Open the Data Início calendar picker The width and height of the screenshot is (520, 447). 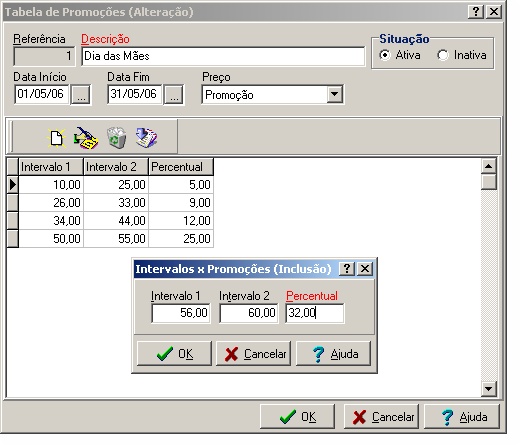(x=81, y=95)
